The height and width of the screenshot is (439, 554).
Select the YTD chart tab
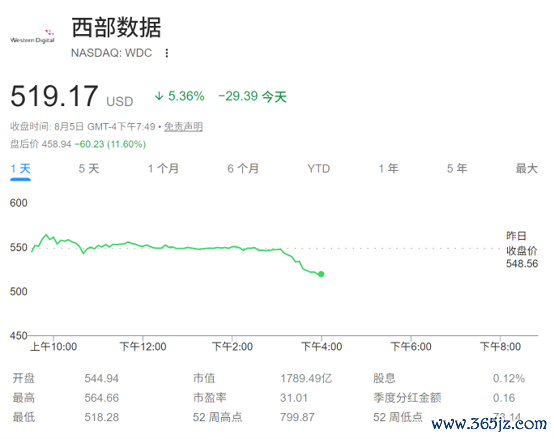point(319,169)
